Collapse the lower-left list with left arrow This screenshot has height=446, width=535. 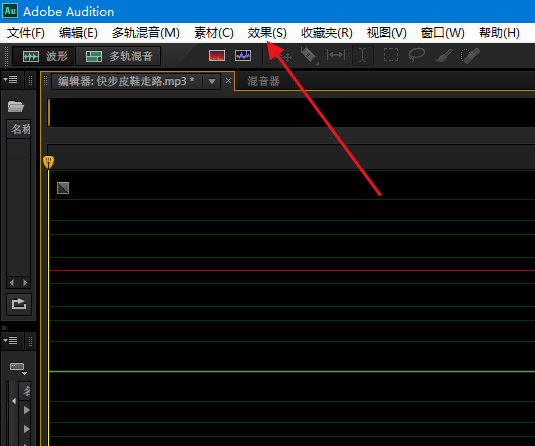pos(14,401)
